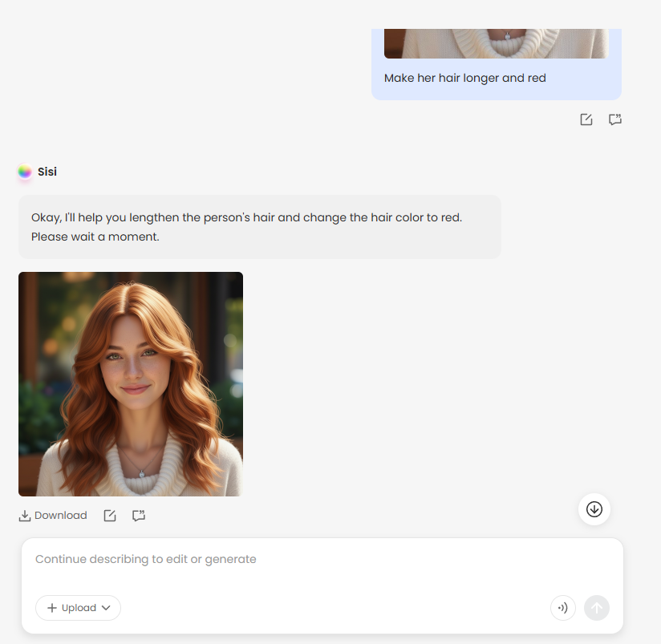The image size is (661, 644).
Task: Click the Sisi name label
Action: pyautogui.click(x=47, y=172)
